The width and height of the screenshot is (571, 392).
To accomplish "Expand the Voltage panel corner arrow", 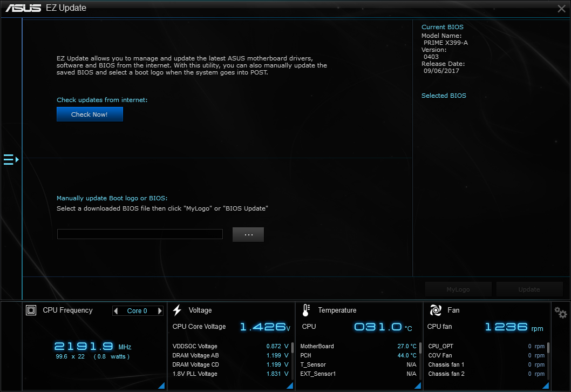I will coord(290,386).
